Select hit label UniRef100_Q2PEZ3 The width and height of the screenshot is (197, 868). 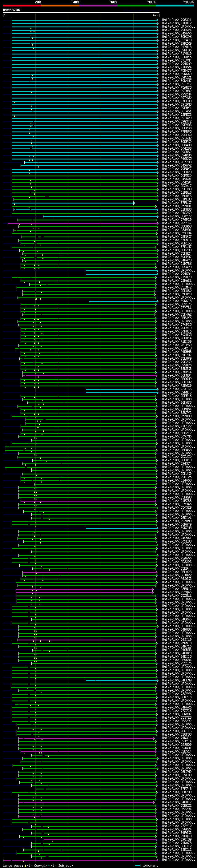(x=177, y=115)
